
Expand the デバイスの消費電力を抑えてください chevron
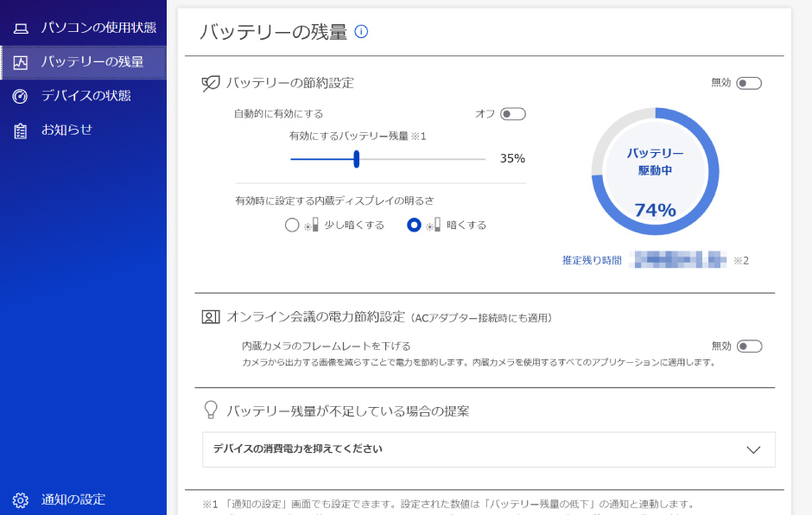[752, 449]
